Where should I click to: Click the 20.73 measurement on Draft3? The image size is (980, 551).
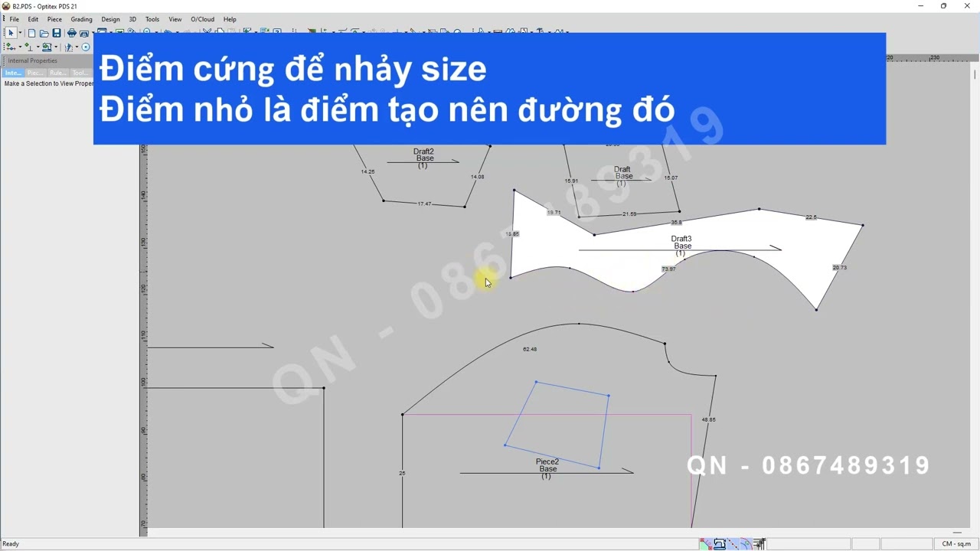(x=839, y=267)
